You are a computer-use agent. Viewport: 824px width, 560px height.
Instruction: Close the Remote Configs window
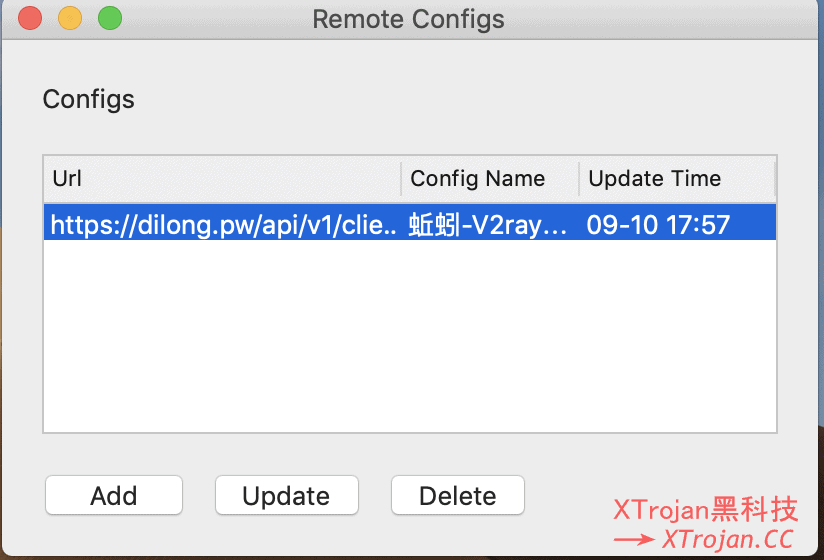click(30, 18)
